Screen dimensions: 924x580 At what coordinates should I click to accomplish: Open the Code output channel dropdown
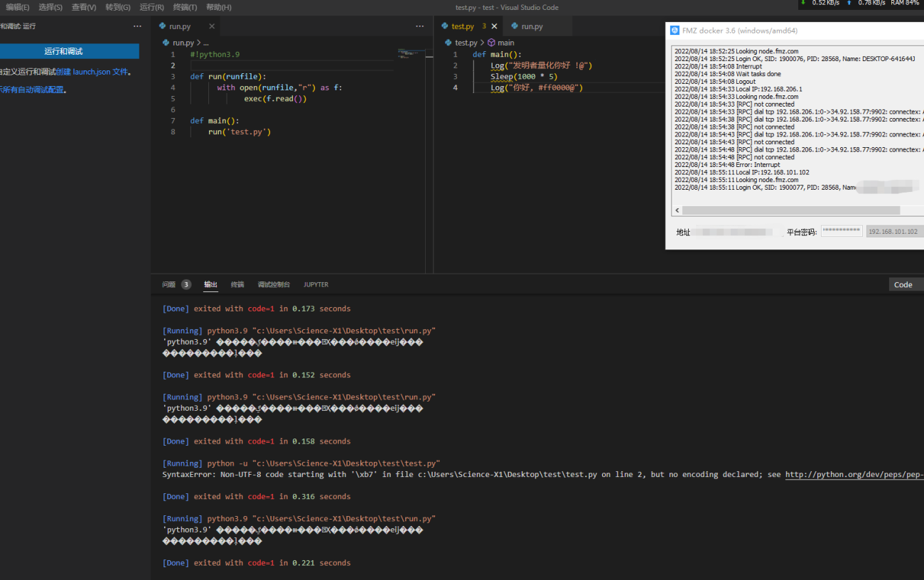(x=906, y=284)
